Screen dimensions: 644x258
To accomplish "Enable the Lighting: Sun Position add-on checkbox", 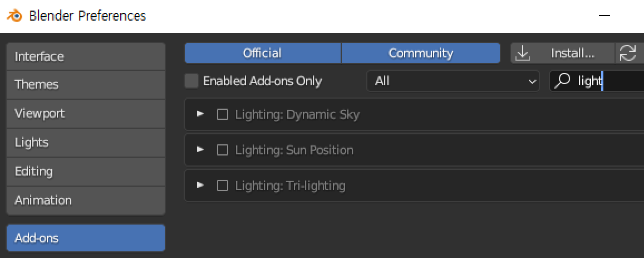I will (222, 150).
